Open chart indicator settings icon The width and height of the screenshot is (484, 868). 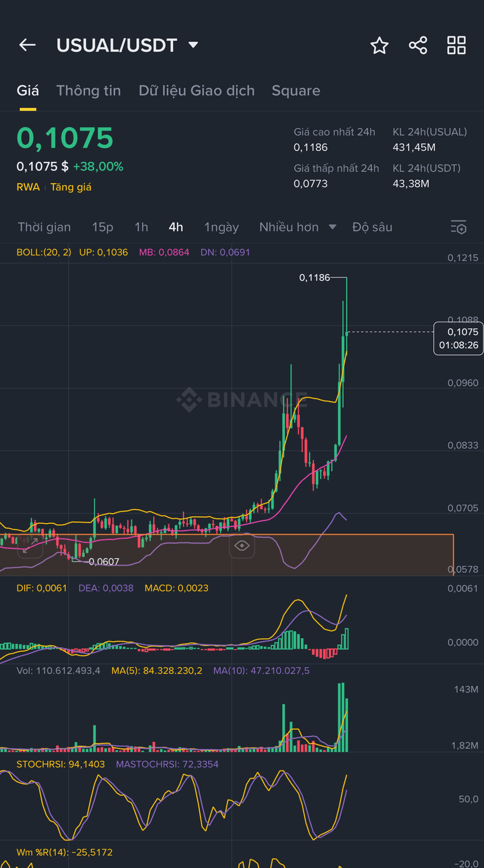(x=459, y=228)
